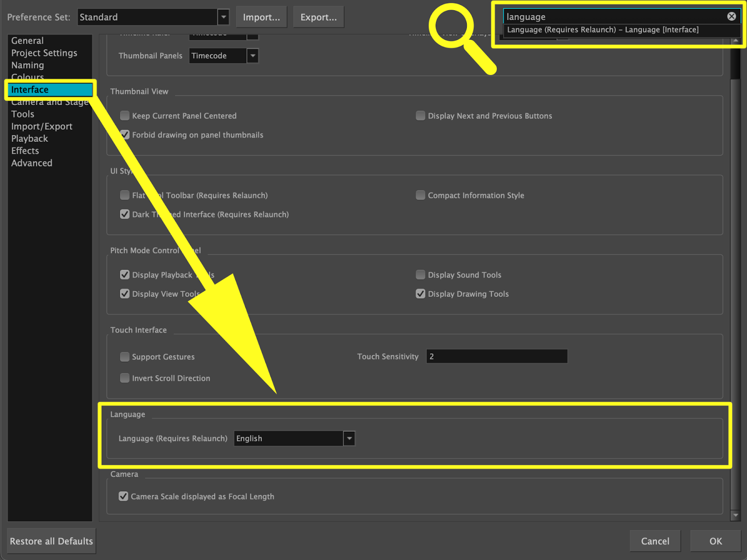Image resolution: width=747 pixels, height=560 pixels.
Task: Switch to Advanced preferences category
Action: (x=32, y=163)
